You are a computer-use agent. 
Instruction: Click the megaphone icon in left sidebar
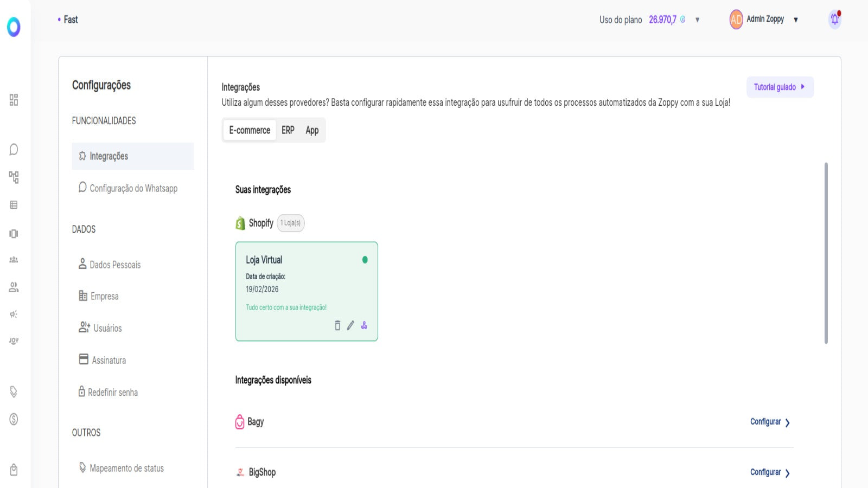[x=14, y=314]
